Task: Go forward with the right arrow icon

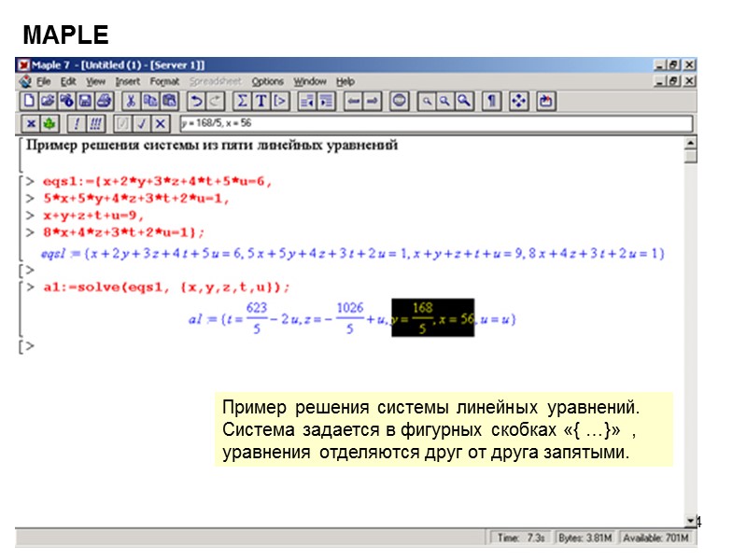Action: coord(372,101)
